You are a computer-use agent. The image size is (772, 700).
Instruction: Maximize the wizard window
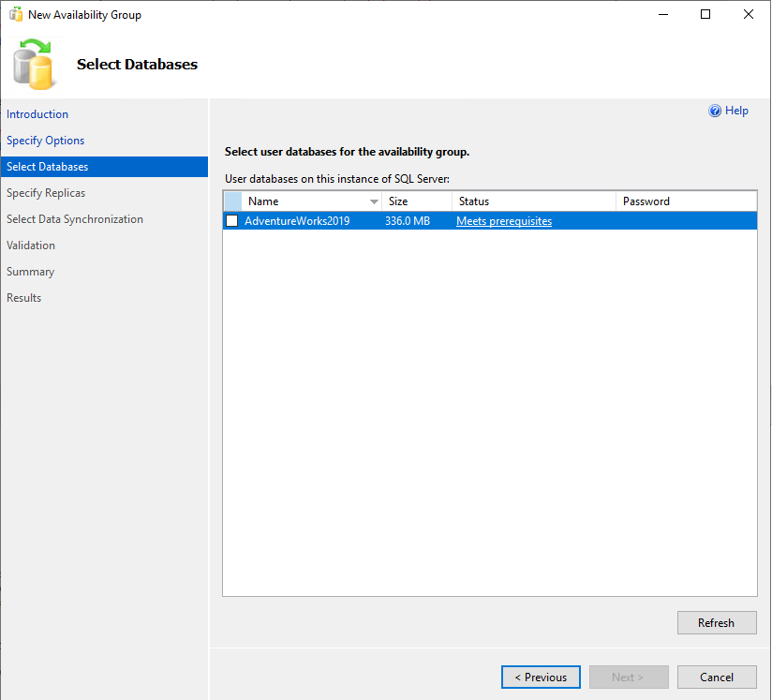pyautogui.click(x=705, y=15)
